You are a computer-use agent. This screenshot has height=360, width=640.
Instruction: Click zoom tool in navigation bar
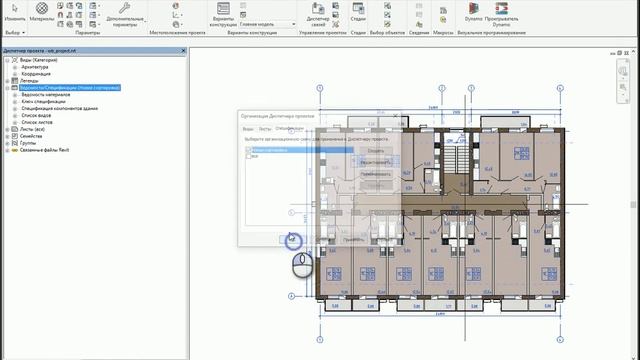pos(622,88)
